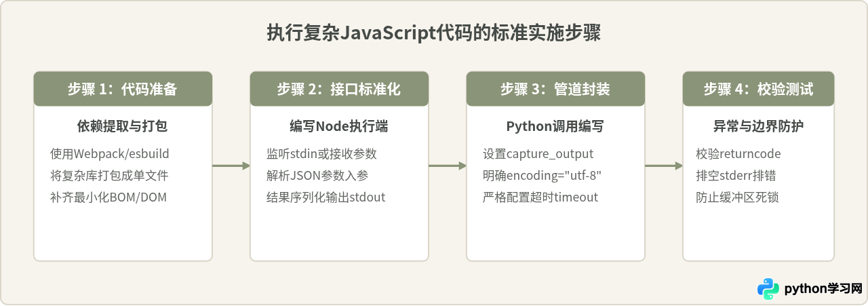Screen dimensions: 868x306
Task: Click the line 使用Webpack/esbuild
Action: click(110, 154)
